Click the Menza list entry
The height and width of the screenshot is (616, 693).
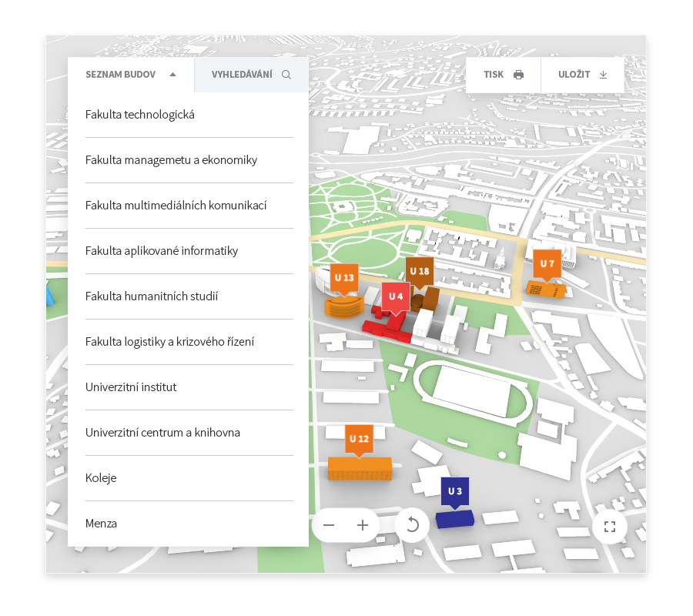[x=102, y=524]
